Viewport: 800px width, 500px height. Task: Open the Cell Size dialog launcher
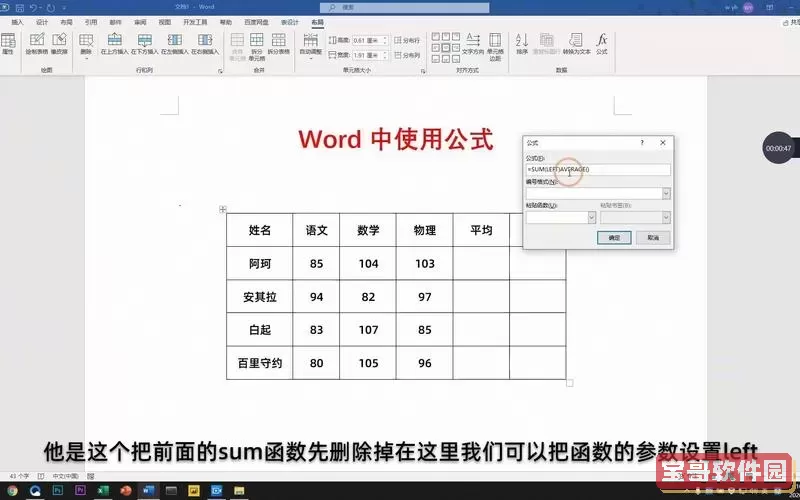click(423, 71)
